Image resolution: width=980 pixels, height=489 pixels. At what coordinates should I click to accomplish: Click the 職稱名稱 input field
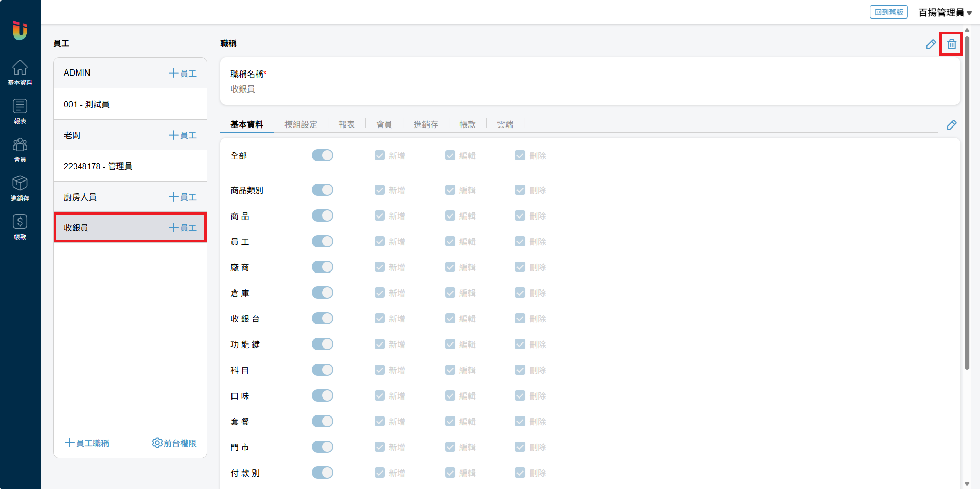(590, 89)
